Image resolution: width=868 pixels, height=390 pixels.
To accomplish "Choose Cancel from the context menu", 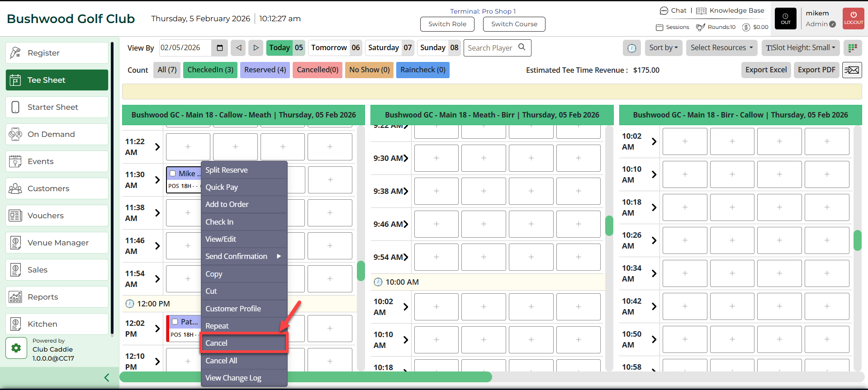I will click(244, 343).
